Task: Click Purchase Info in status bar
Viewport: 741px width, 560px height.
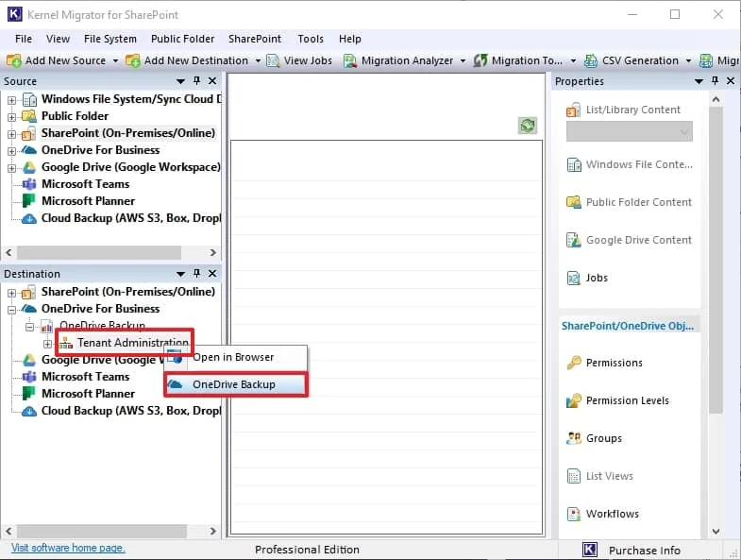Action: click(644, 551)
